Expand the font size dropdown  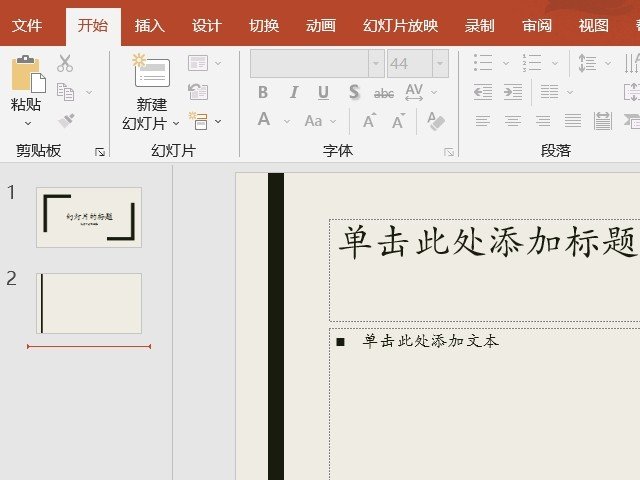[x=440, y=63]
